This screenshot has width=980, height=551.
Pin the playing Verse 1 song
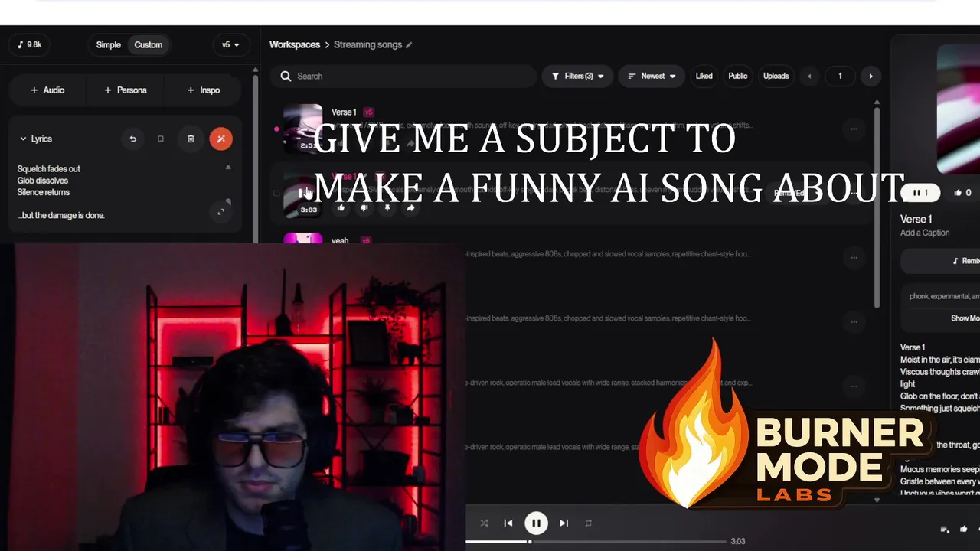click(387, 208)
